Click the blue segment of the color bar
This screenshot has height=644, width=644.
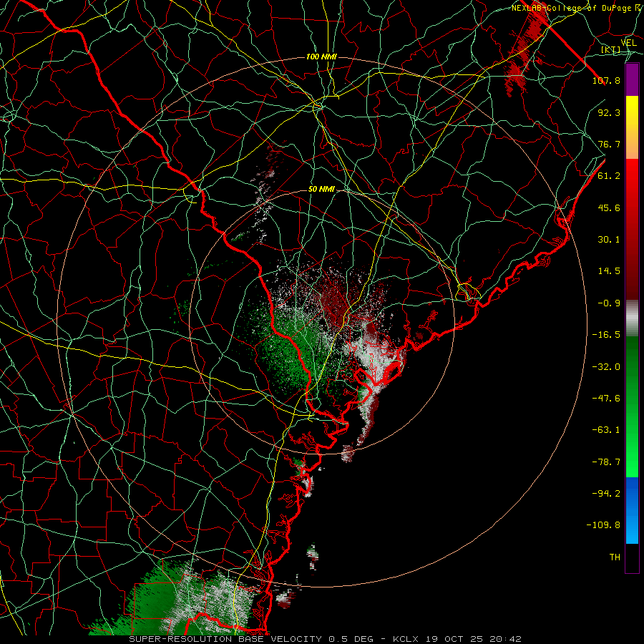coord(632,510)
